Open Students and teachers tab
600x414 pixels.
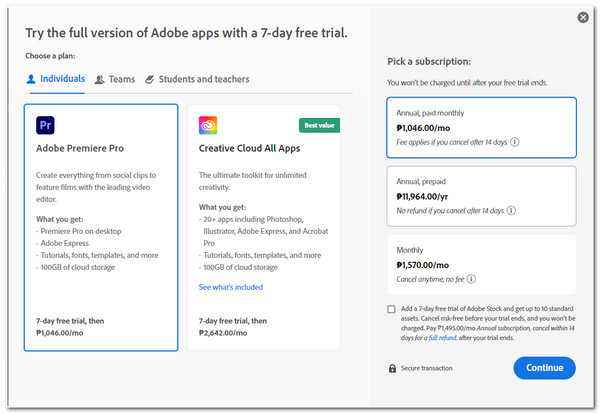point(197,79)
